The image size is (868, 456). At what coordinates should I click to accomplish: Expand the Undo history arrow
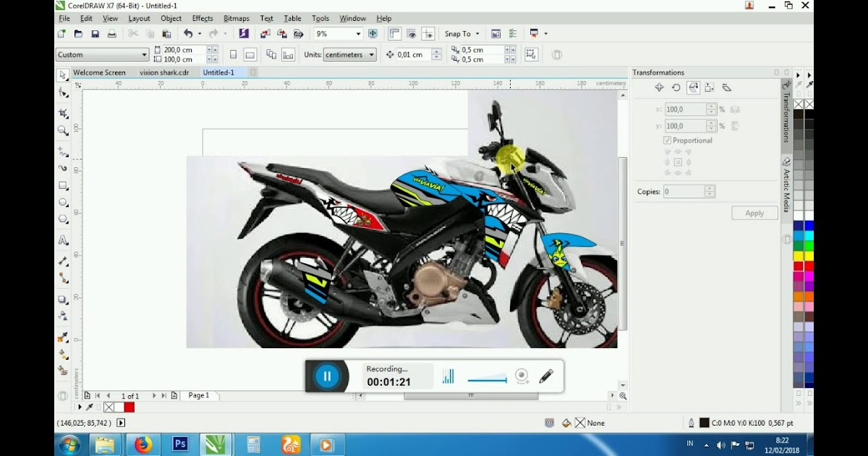point(200,33)
